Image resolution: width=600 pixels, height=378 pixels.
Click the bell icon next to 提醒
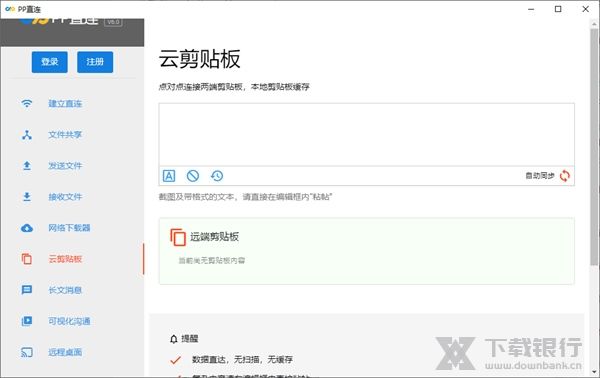174,339
